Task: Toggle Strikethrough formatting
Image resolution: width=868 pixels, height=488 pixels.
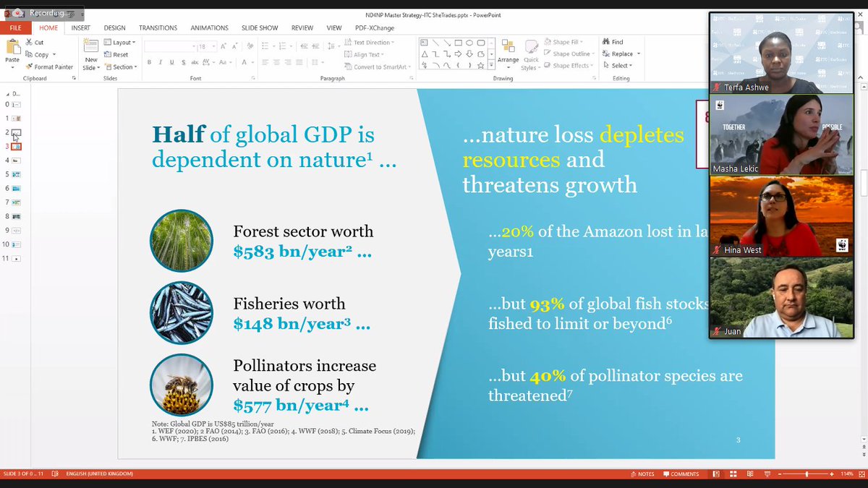Action: tap(195, 62)
